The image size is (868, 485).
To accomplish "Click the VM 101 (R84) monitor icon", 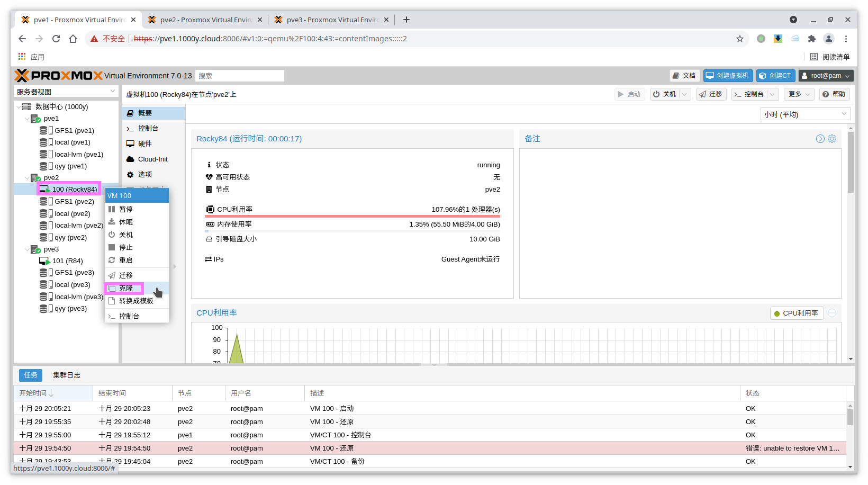I will pyautogui.click(x=44, y=261).
